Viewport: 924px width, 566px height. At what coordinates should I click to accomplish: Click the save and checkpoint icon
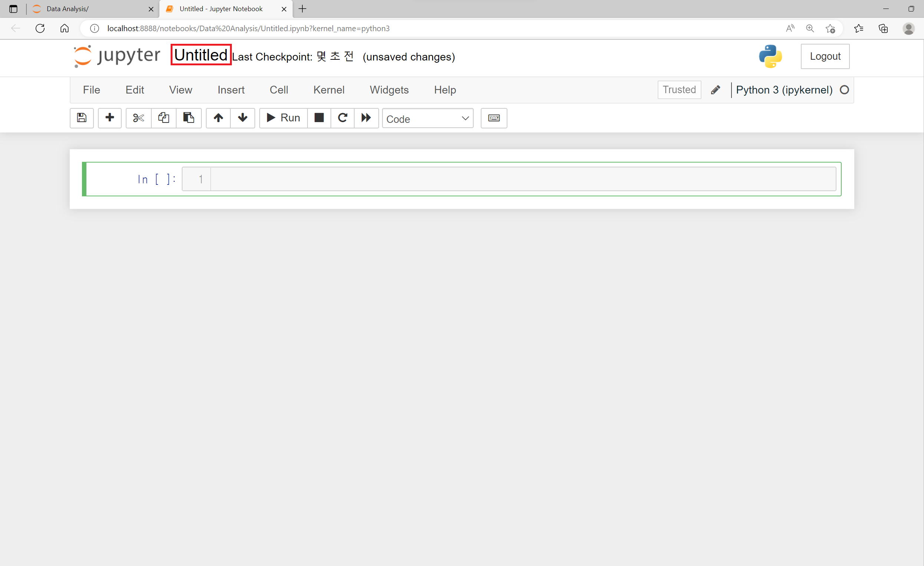pos(81,118)
